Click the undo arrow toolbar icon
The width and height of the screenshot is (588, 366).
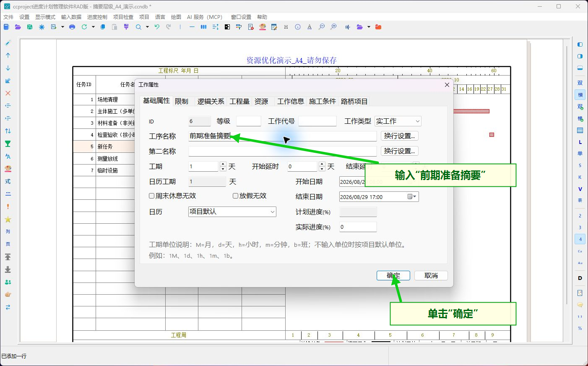click(157, 27)
